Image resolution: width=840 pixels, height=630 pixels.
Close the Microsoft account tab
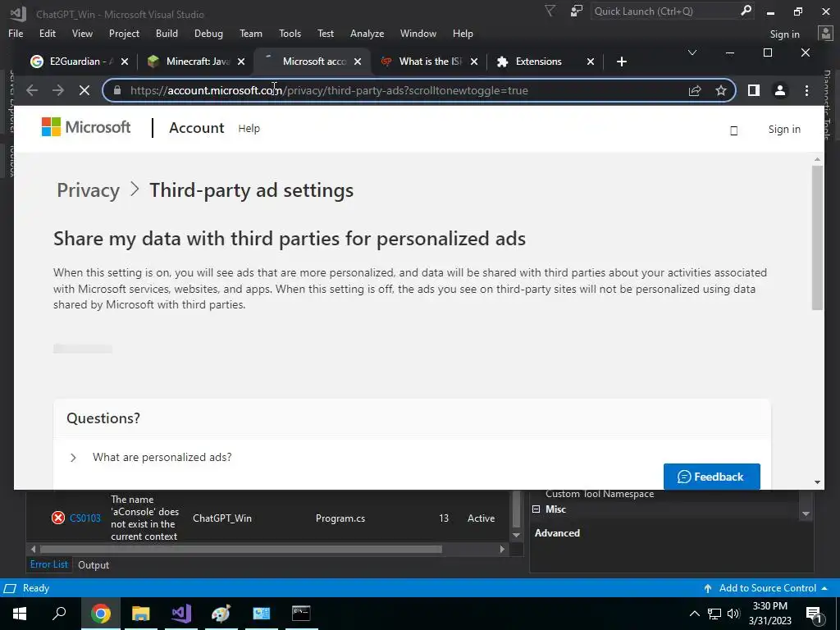click(358, 62)
